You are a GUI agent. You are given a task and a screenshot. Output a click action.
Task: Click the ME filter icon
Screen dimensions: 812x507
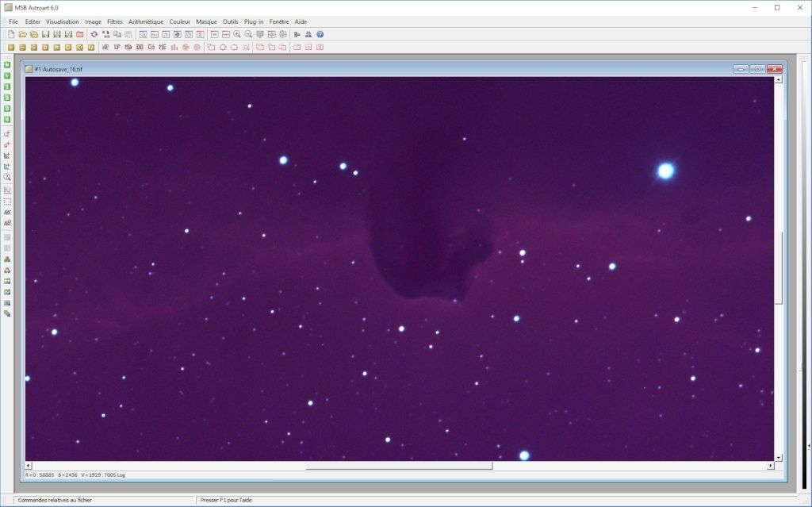(163, 47)
